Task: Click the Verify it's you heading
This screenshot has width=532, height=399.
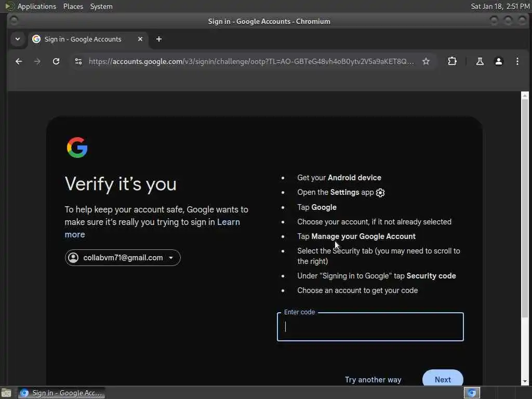Action: pyautogui.click(x=121, y=184)
